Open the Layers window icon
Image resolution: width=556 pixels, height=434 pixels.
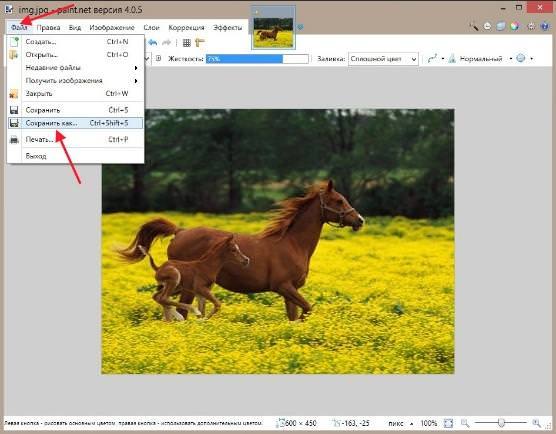501,26
